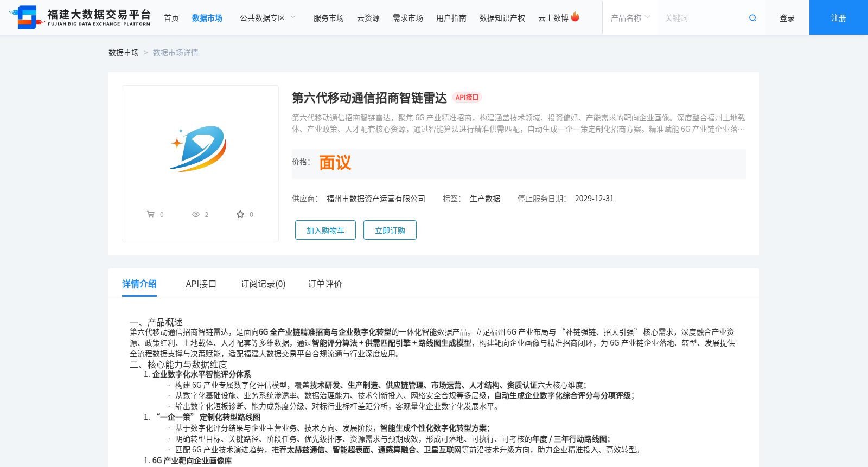
Task: Click the list item 6G 产业靶向企业画像库
Action: pos(192,460)
